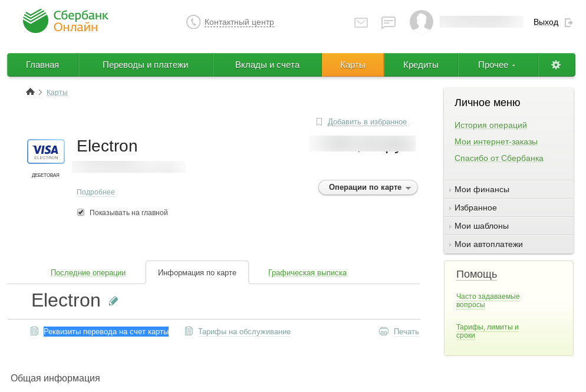Expand the Мои шаблоны section
586x392 pixels.
coord(509,226)
